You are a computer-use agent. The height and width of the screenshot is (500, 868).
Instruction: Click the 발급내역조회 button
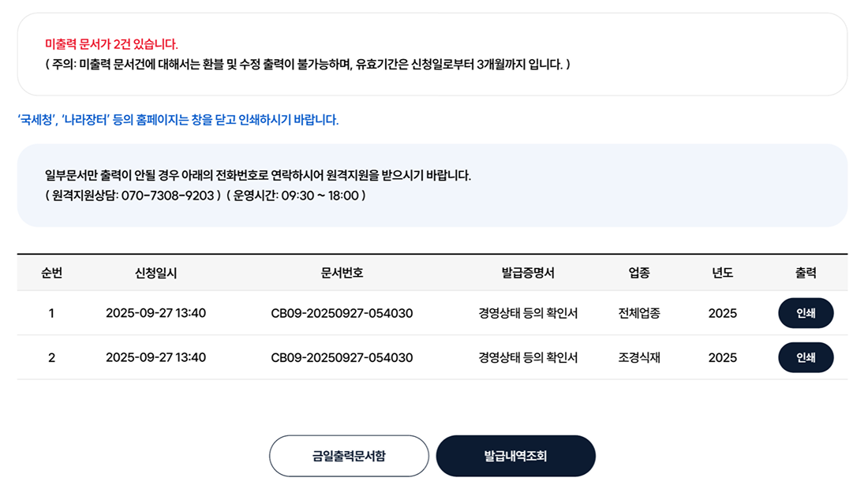click(515, 456)
